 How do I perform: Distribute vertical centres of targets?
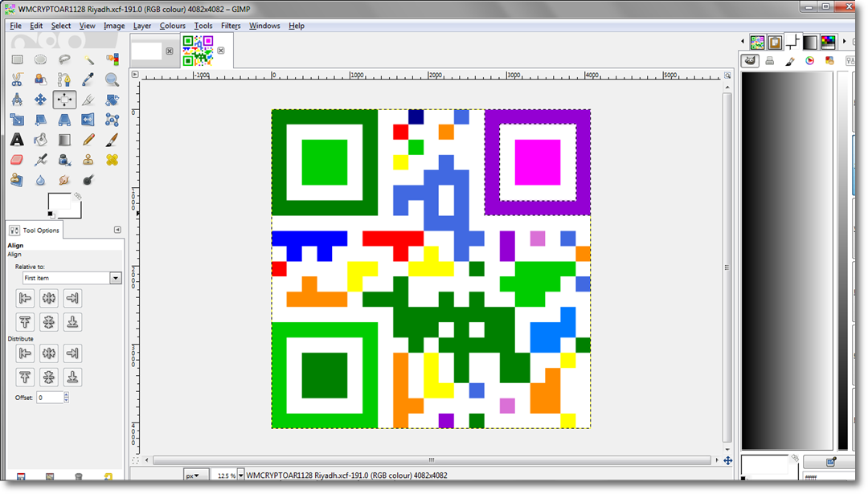(49, 378)
